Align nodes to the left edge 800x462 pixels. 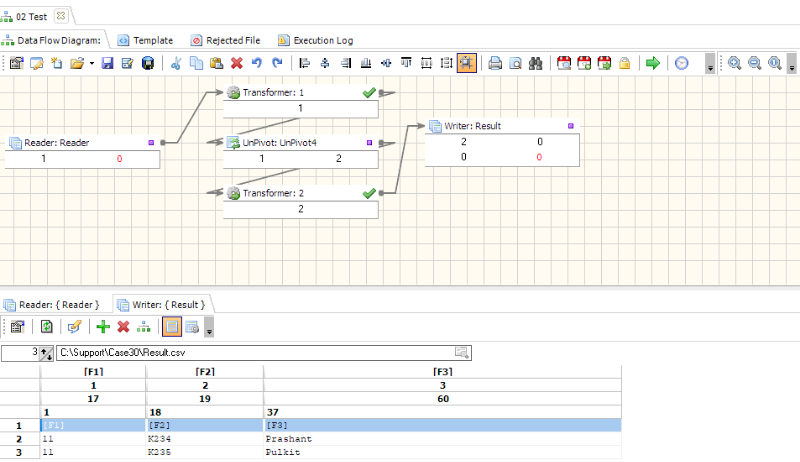click(305, 63)
